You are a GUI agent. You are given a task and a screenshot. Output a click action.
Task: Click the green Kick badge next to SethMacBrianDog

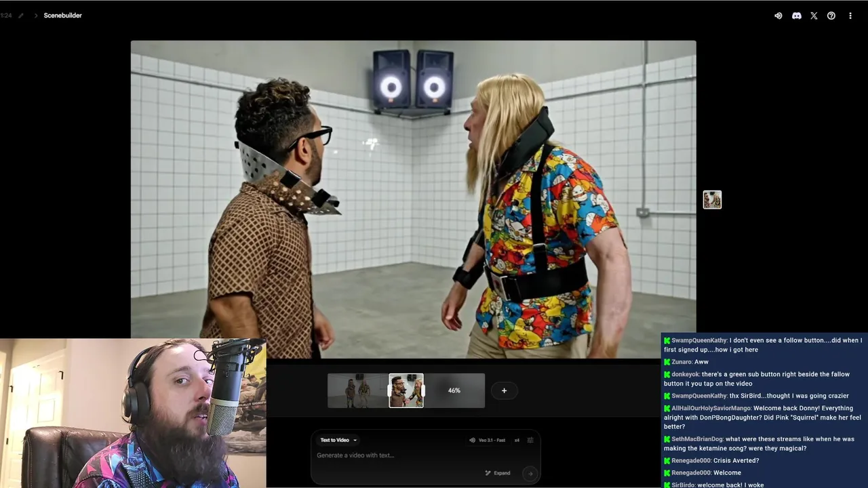[667, 439]
